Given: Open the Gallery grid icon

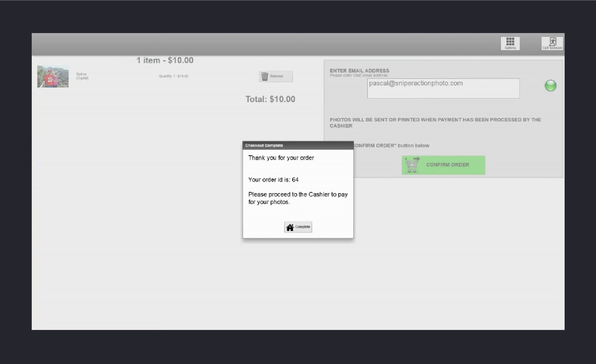Looking at the screenshot, I should coord(510,43).
